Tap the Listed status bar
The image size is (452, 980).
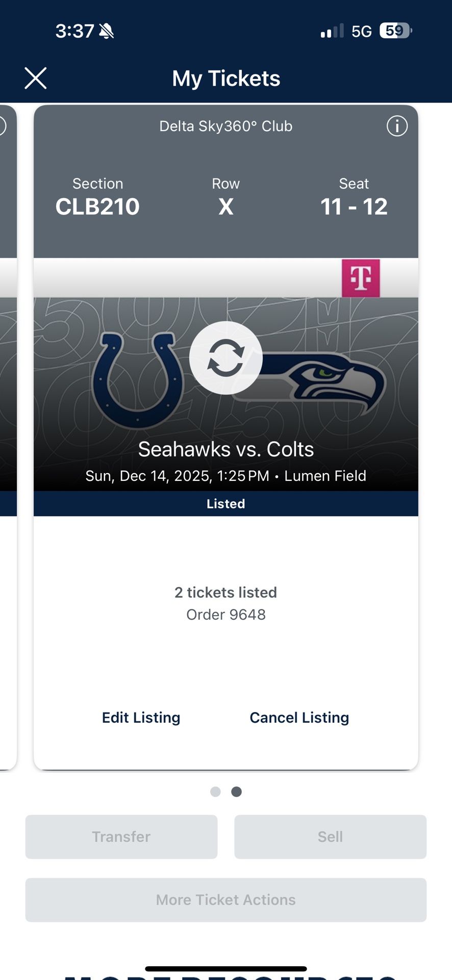226,504
